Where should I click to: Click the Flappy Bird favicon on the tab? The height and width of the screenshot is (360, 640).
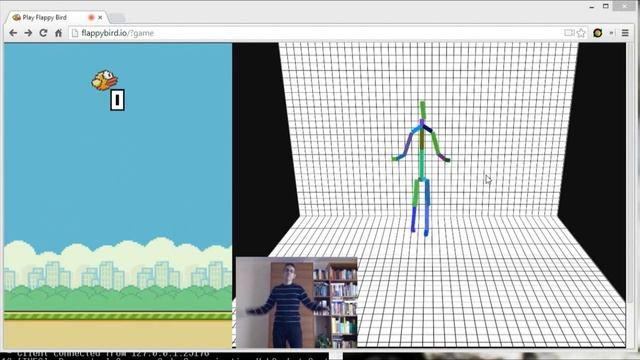(x=16, y=18)
